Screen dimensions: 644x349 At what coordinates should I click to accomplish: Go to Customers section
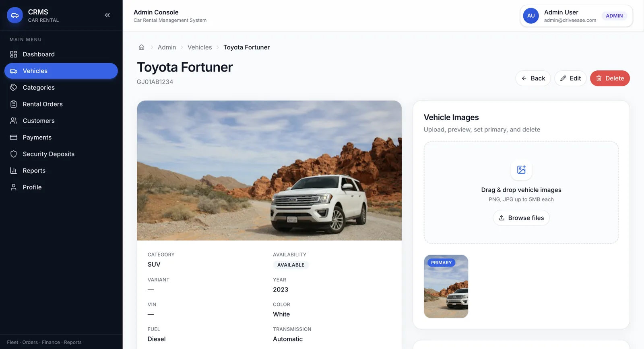tap(61, 121)
